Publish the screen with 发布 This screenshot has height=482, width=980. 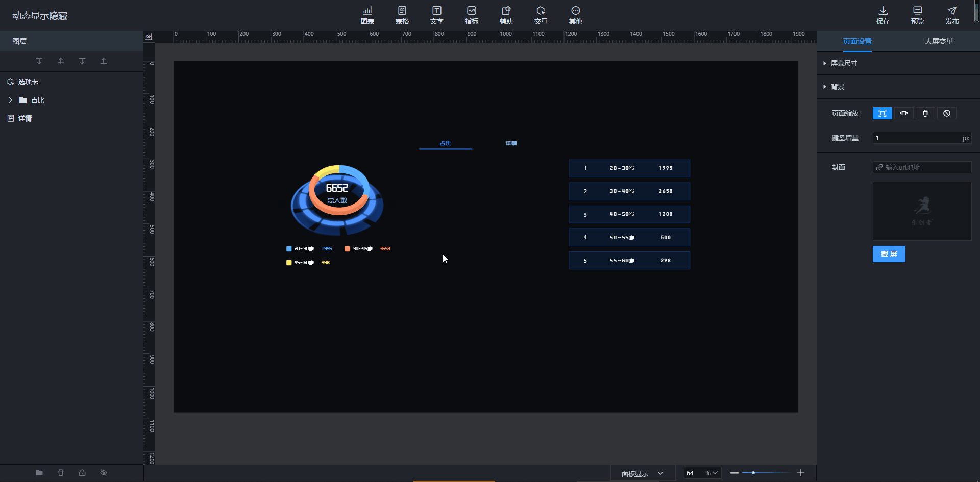point(952,15)
